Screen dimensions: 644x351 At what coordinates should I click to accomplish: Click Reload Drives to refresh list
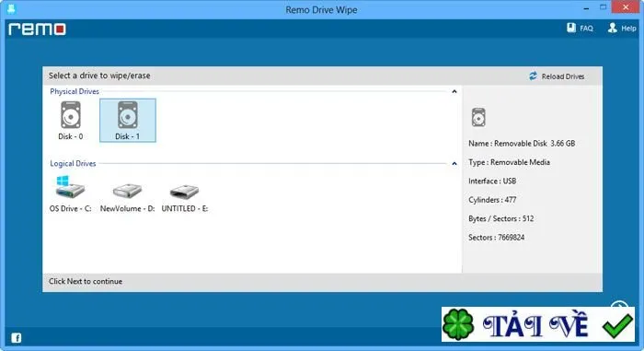tap(557, 76)
